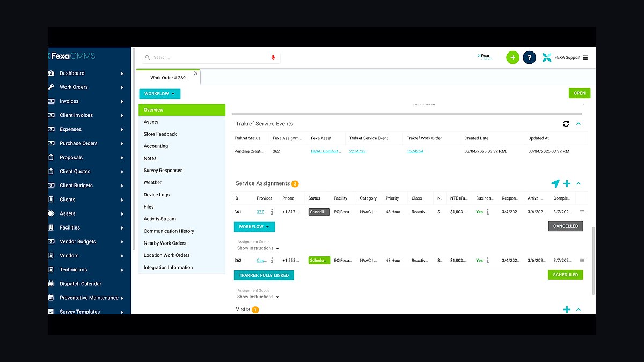Open provider link for assignment 362
The height and width of the screenshot is (362, 644).
pyautogui.click(x=261, y=260)
